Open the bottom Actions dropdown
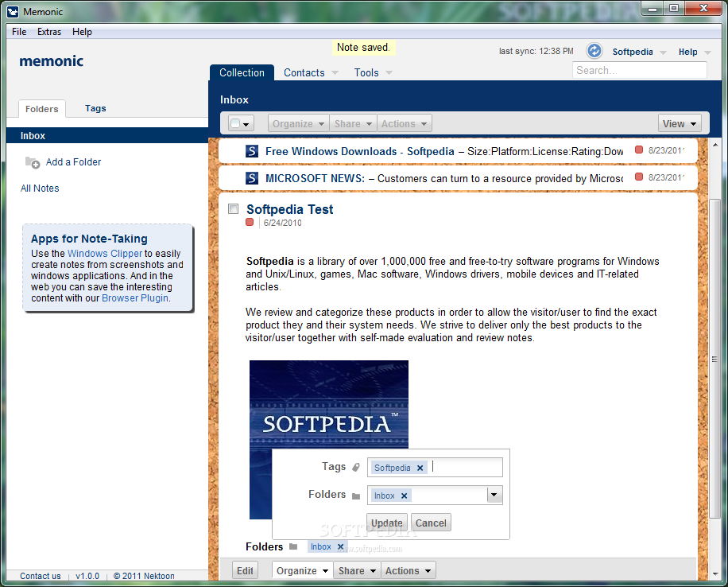 tap(408, 571)
